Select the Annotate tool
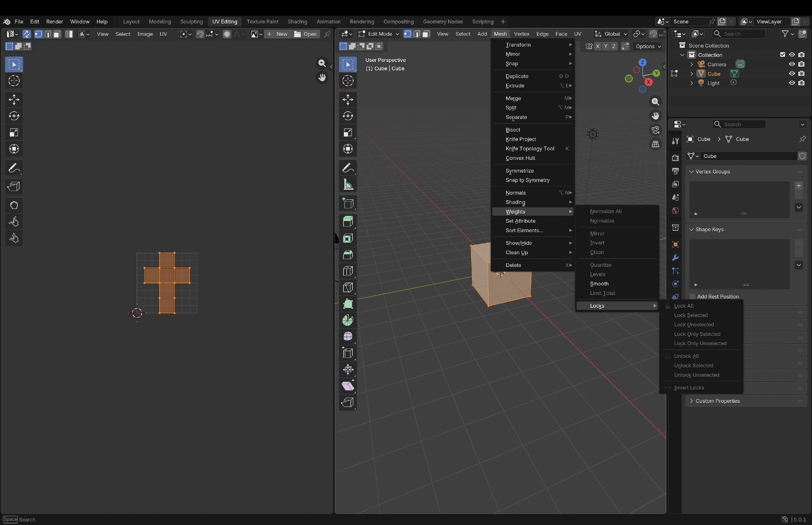The width and height of the screenshot is (812, 525). (x=348, y=168)
